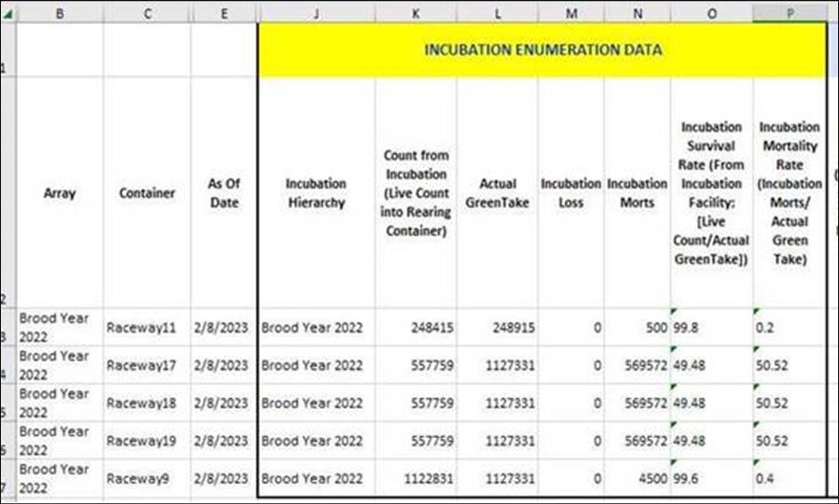Viewport: 839px width, 504px height.
Task: Select the Raceway11 cell
Action: [x=147, y=327]
